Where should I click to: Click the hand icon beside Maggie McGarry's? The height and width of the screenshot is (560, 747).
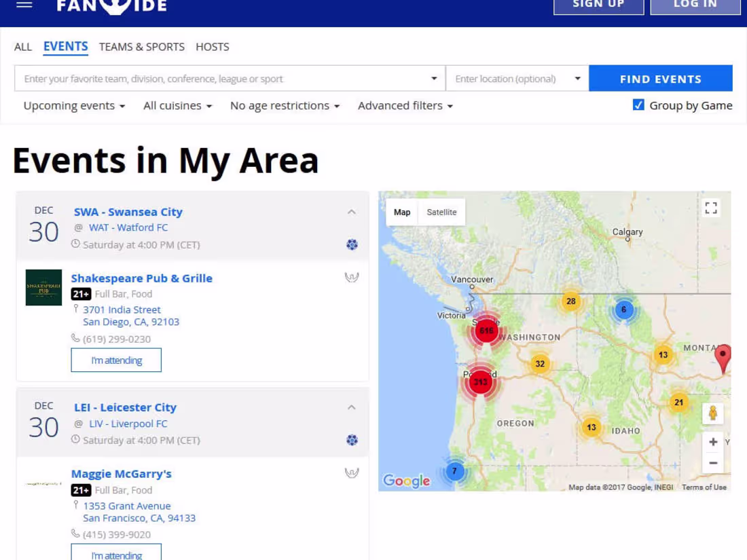coord(352,473)
